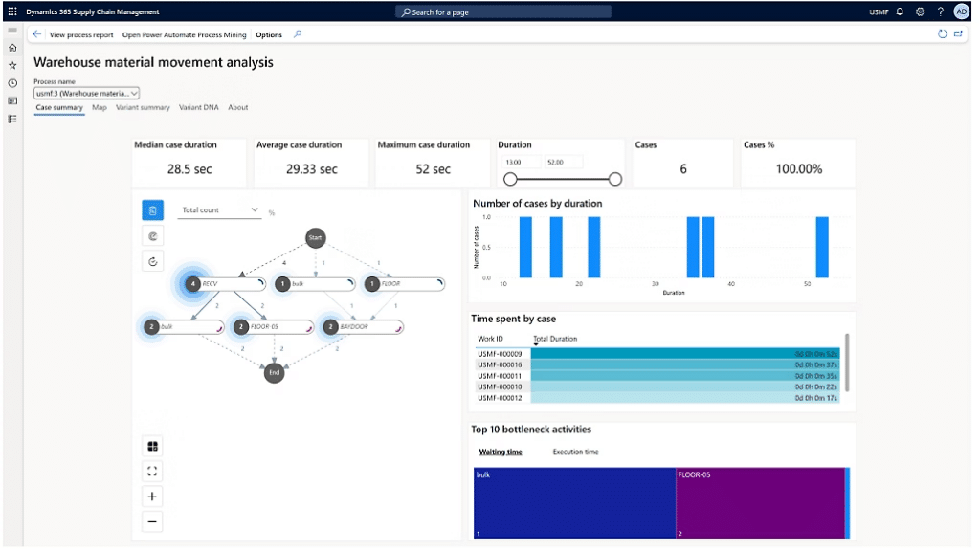The width and height of the screenshot is (980, 551).
Task: Click the back arrow icon
Action: (x=37, y=34)
